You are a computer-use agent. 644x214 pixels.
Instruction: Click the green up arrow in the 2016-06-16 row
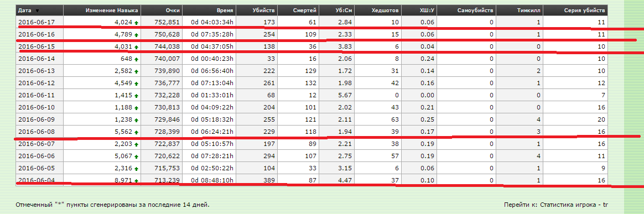(x=136, y=35)
